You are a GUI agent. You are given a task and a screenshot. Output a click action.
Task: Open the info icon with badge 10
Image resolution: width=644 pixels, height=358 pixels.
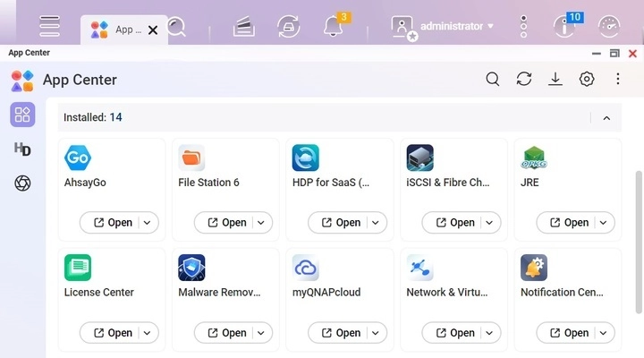(x=565, y=26)
